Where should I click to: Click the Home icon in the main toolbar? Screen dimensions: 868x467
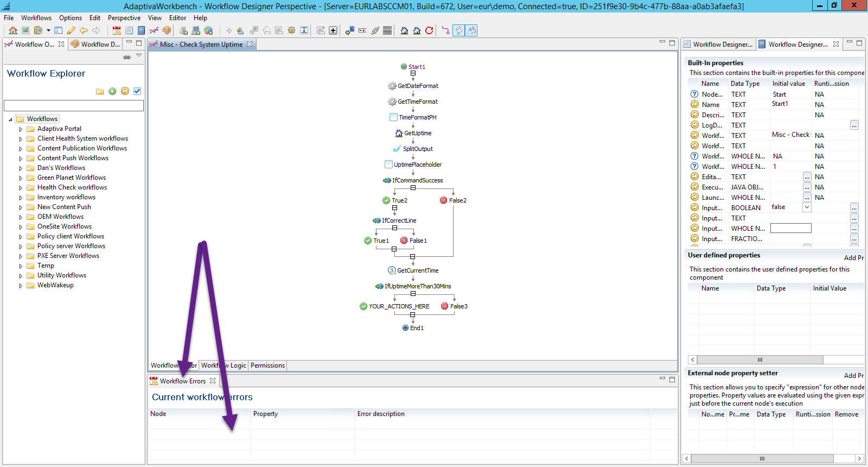pos(13,30)
